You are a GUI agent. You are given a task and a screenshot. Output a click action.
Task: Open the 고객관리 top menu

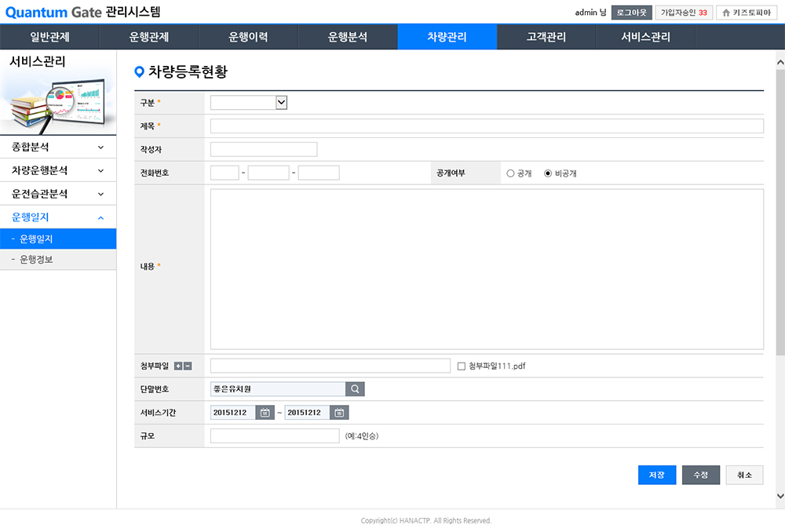click(546, 37)
